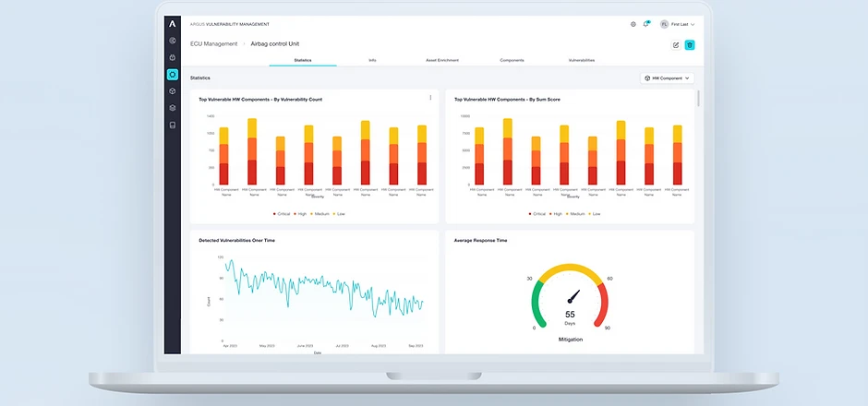Switch to the Statistics tab

[303, 60]
